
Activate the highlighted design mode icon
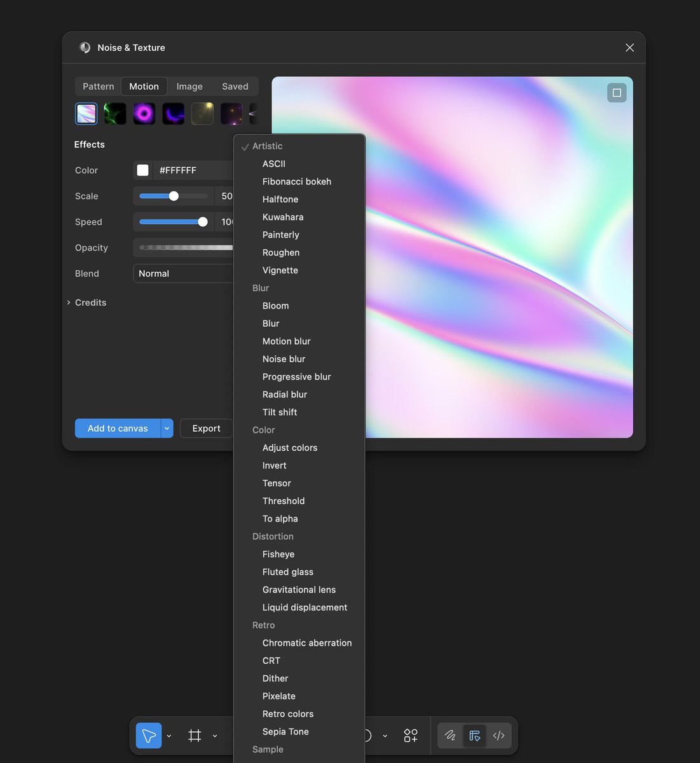pyautogui.click(x=474, y=735)
